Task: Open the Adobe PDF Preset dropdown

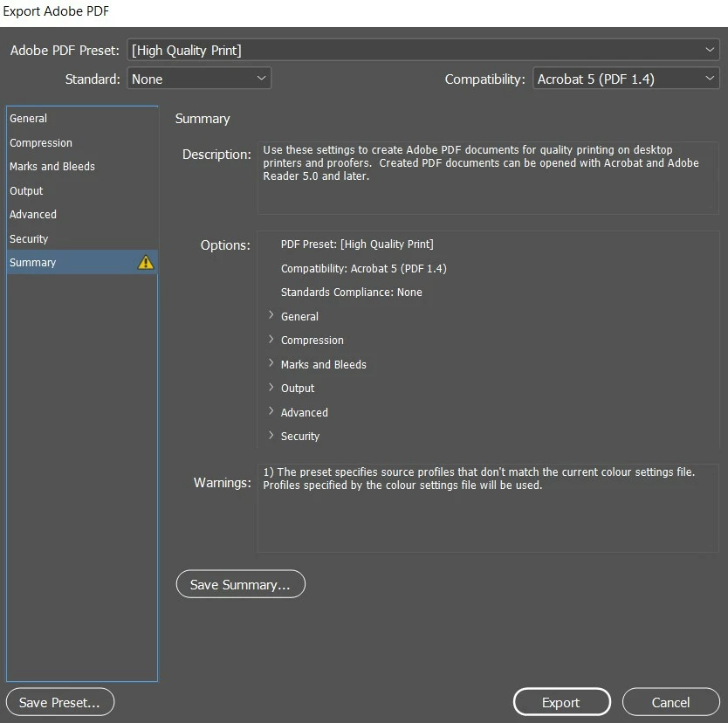Action: [423, 50]
